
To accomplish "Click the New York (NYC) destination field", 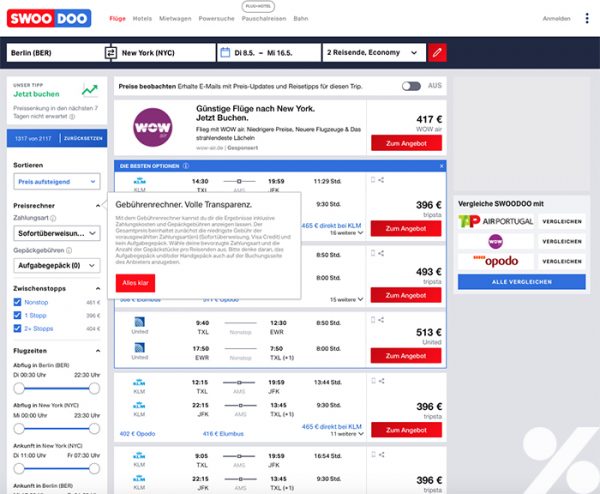I will coord(166,52).
